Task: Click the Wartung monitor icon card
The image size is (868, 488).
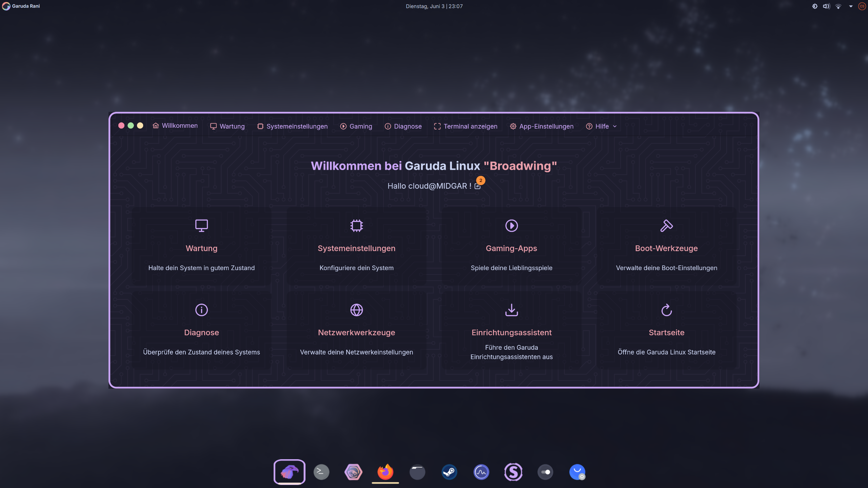Action: 201,225
